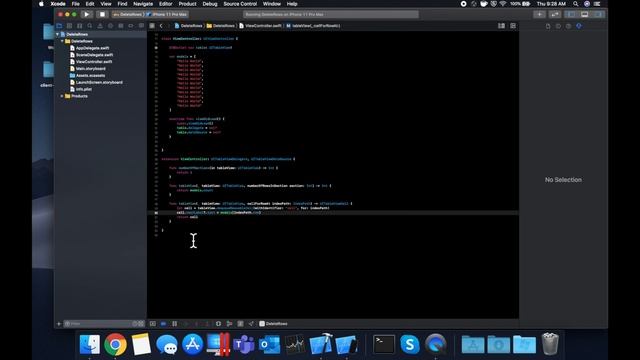The image size is (640, 360).
Task: Hide the debug area toggle in debug bar
Action: [x=153, y=324]
